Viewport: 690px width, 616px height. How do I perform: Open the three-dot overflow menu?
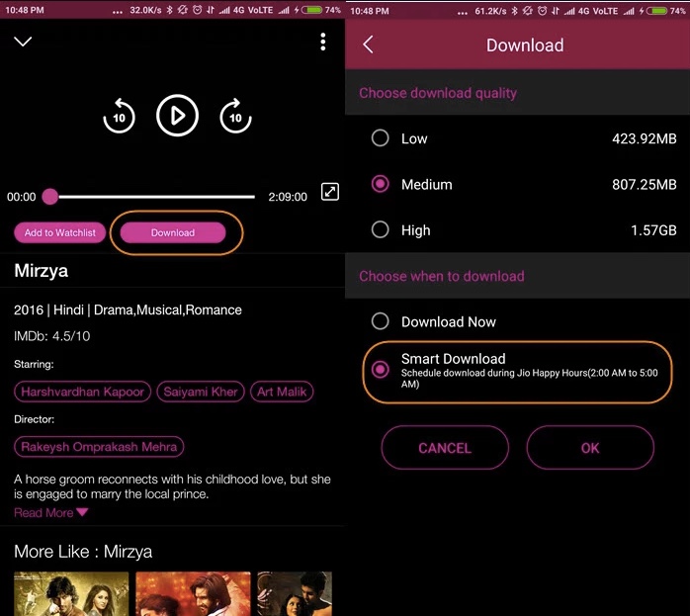[323, 42]
